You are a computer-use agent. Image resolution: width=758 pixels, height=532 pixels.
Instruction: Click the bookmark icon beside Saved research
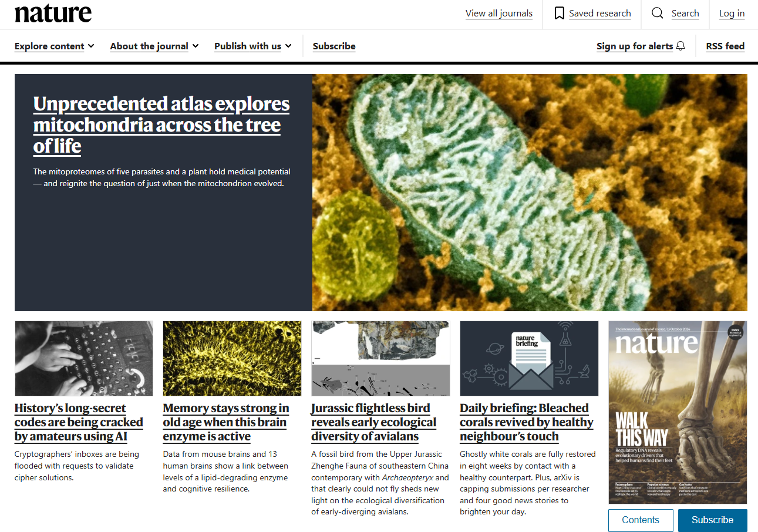(560, 13)
